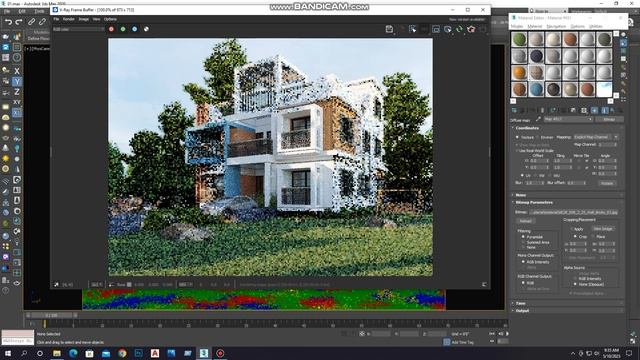
Task: Select the Texture mapping radio button
Action: coord(518,137)
